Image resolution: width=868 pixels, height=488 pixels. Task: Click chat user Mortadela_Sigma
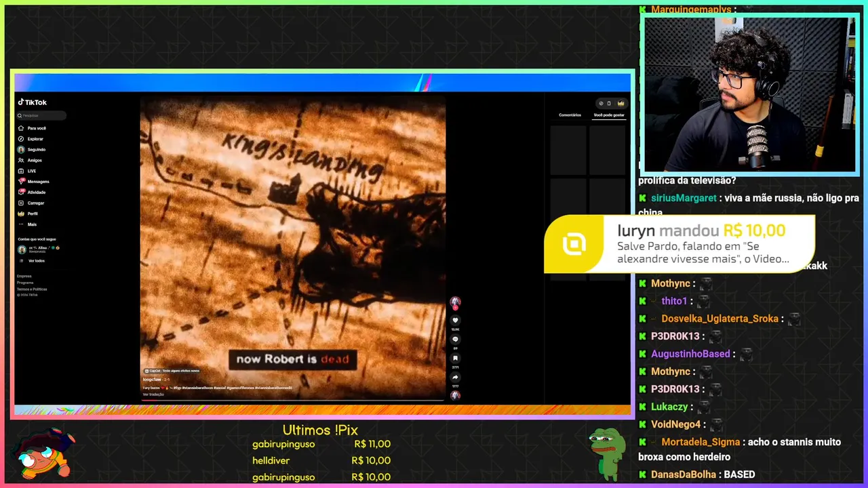tap(701, 442)
